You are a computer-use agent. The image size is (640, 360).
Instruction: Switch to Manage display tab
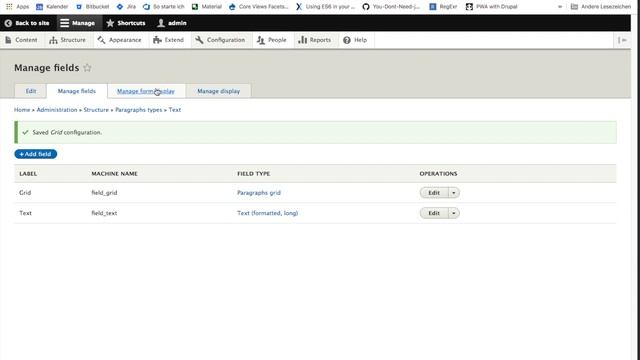click(219, 91)
